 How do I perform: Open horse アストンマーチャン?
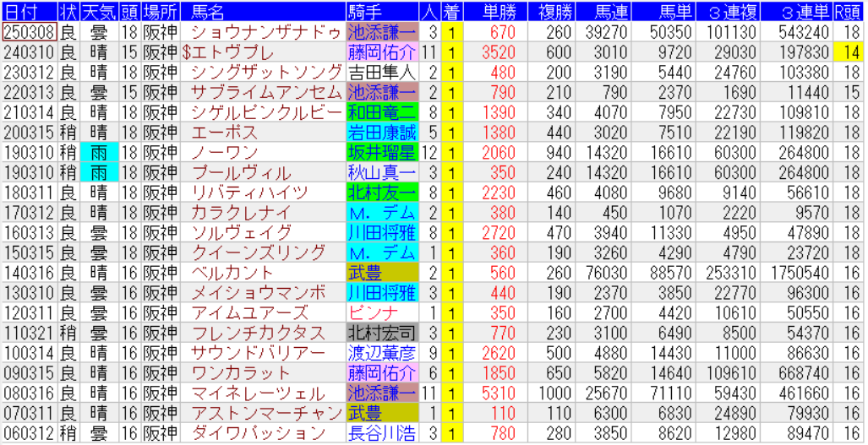pos(260,413)
